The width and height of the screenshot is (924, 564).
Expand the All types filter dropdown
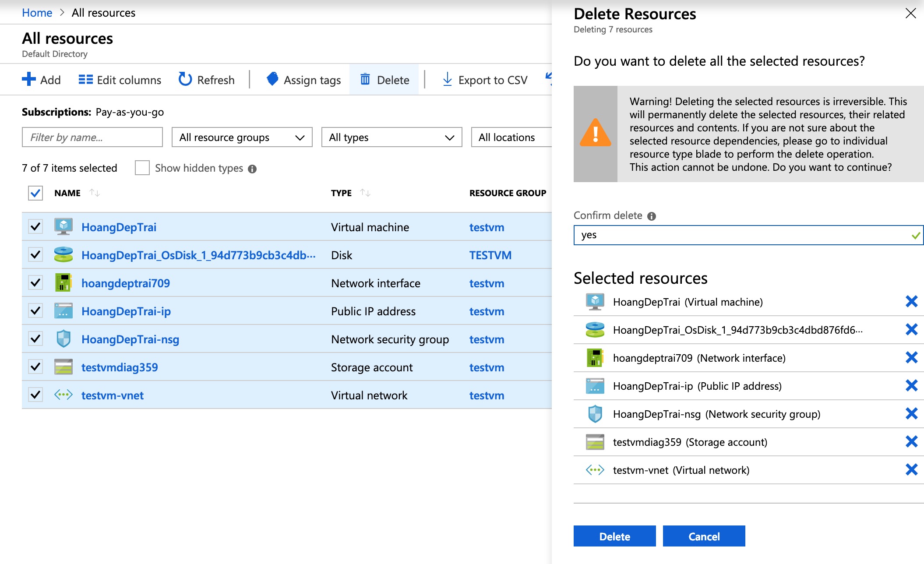[391, 137]
